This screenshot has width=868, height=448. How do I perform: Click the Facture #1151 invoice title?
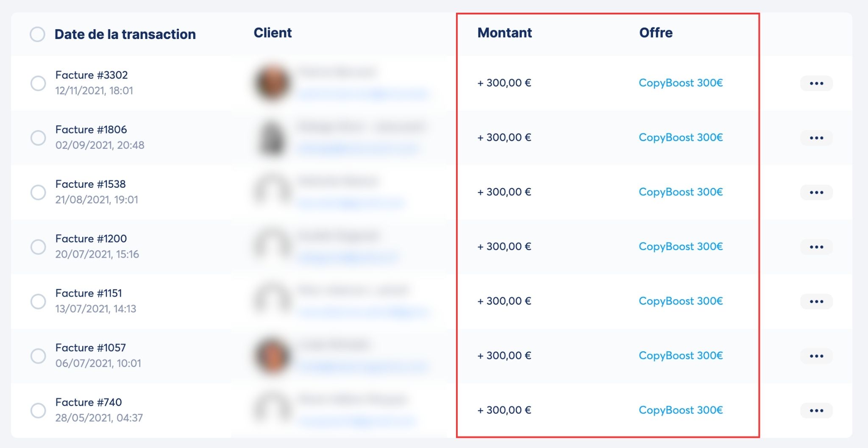click(x=89, y=293)
